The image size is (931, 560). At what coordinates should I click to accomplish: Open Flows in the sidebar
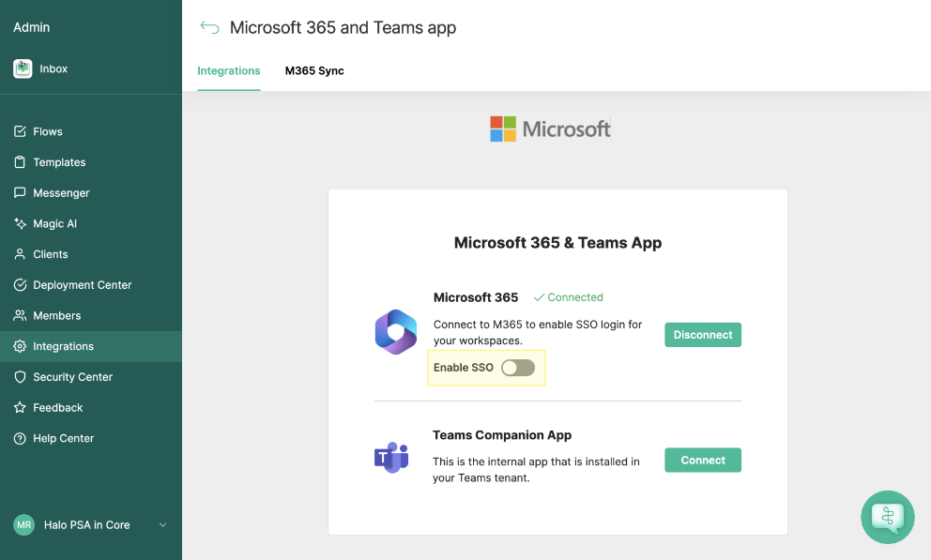click(91, 131)
